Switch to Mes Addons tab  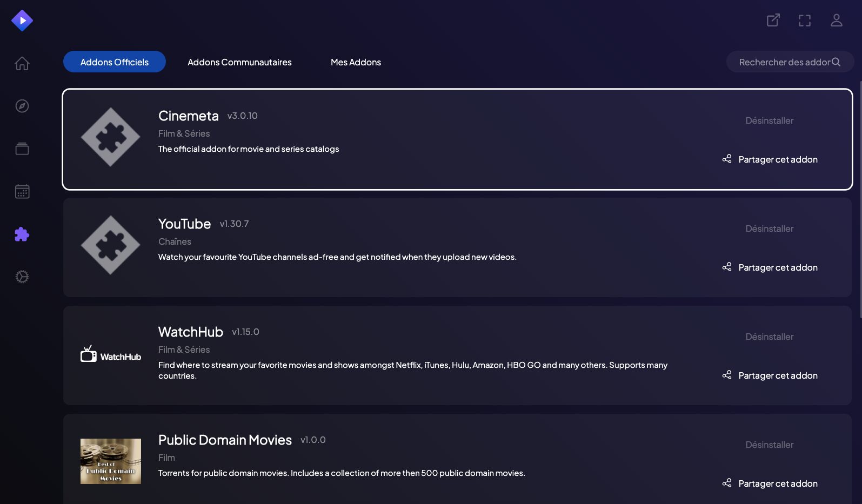[356, 62]
